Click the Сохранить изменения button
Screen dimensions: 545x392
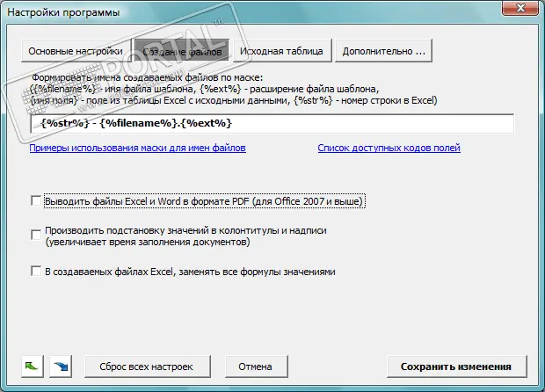click(x=455, y=366)
